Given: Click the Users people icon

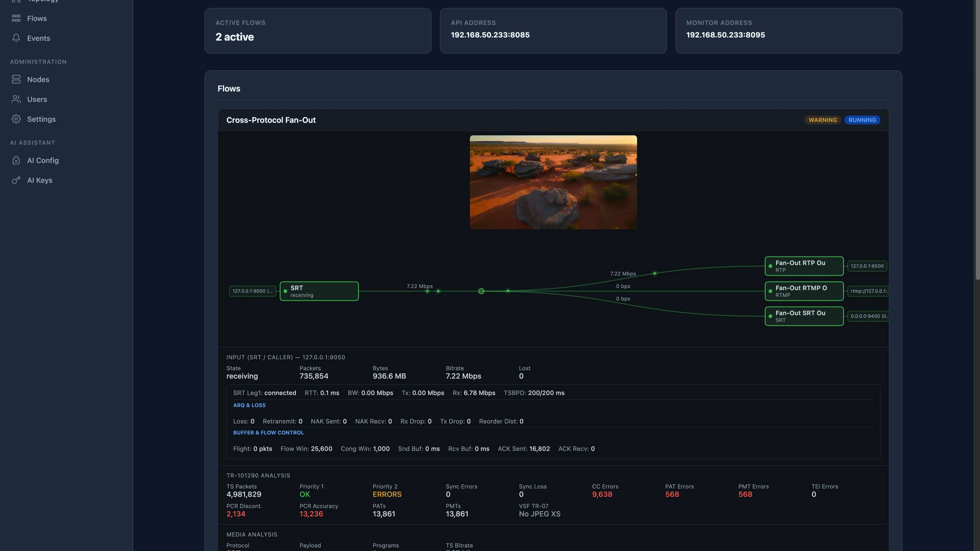Looking at the screenshot, I should [x=16, y=99].
